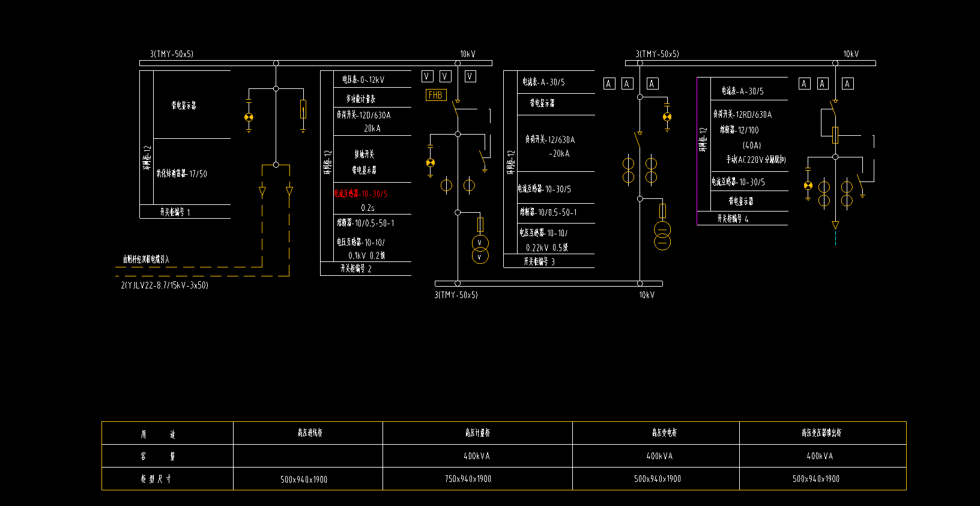
Task: Click the 负荷开关-12/630A text
Action: pos(550,139)
